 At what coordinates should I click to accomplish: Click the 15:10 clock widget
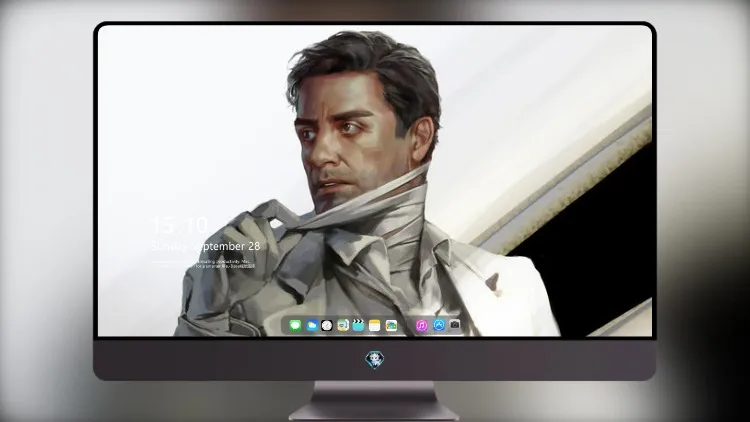[x=179, y=225]
